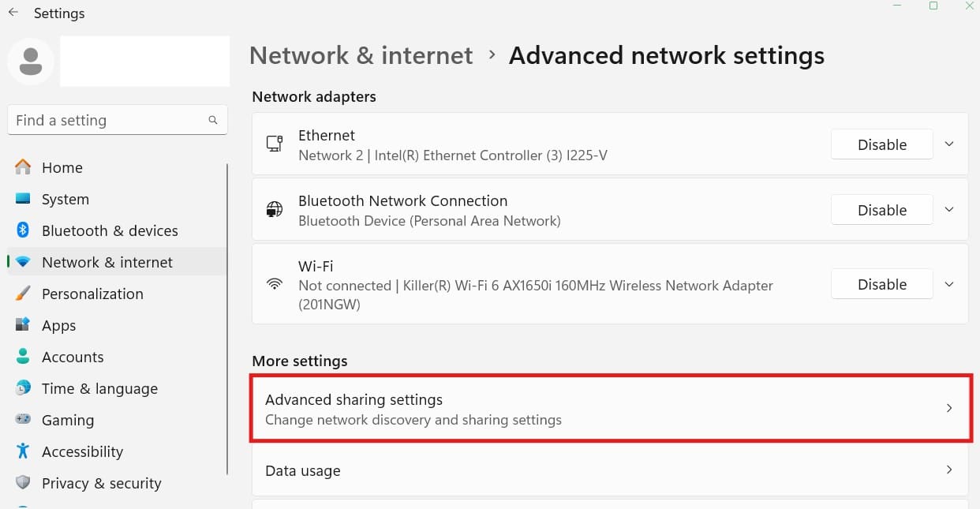Click the Gaming controller icon

point(23,420)
